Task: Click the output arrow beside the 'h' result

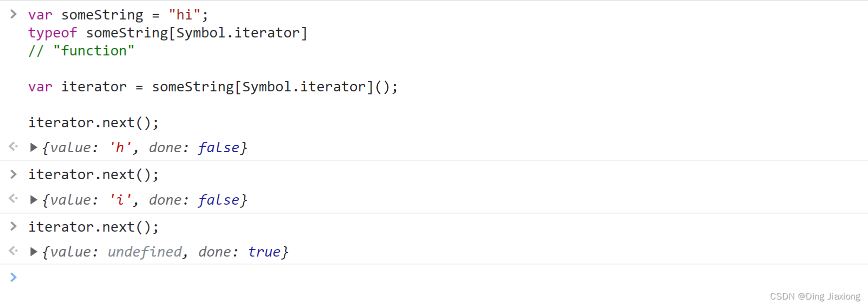Action: point(13,147)
